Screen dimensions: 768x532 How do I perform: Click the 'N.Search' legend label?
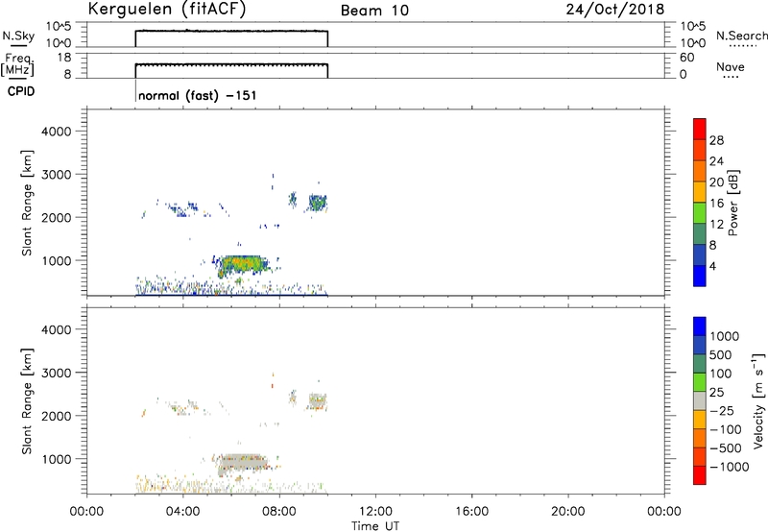click(741, 36)
